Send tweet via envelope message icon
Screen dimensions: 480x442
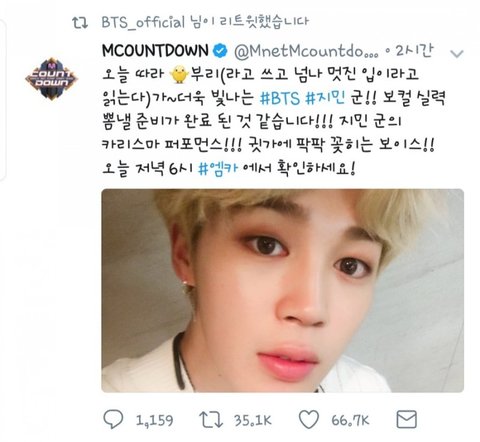click(407, 419)
